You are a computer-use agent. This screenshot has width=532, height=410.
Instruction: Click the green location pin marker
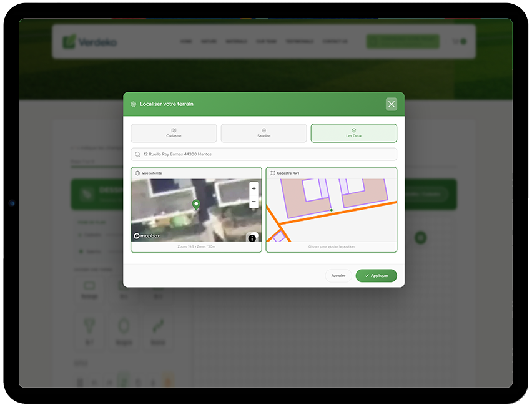(x=196, y=205)
